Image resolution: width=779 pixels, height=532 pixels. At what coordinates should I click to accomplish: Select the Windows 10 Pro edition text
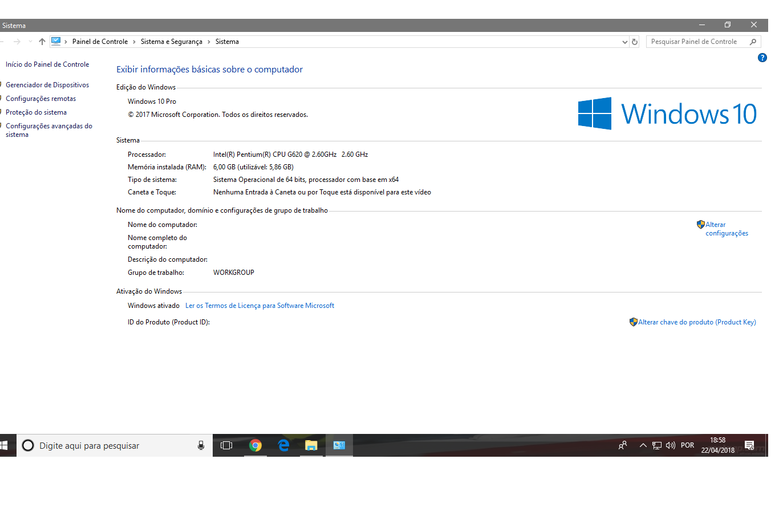pyautogui.click(x=152, y=101)
